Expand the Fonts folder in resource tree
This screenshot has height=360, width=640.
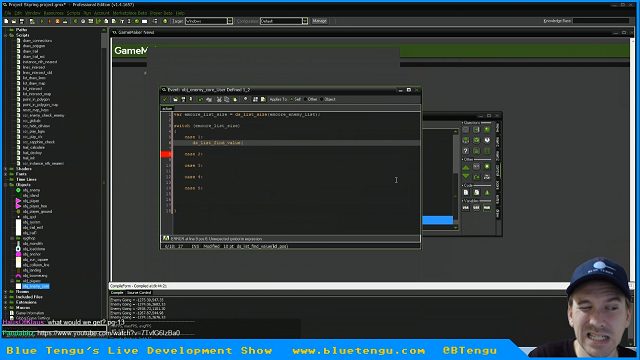(6, 174)
